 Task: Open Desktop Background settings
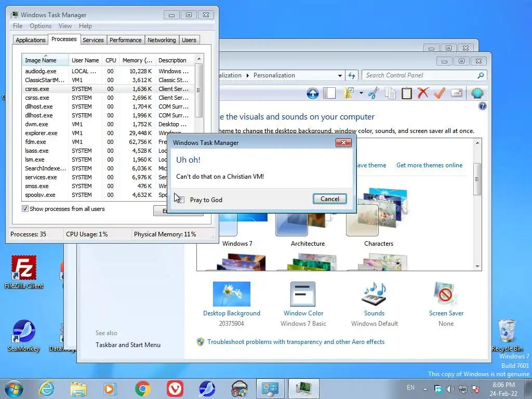coord(231,303)
